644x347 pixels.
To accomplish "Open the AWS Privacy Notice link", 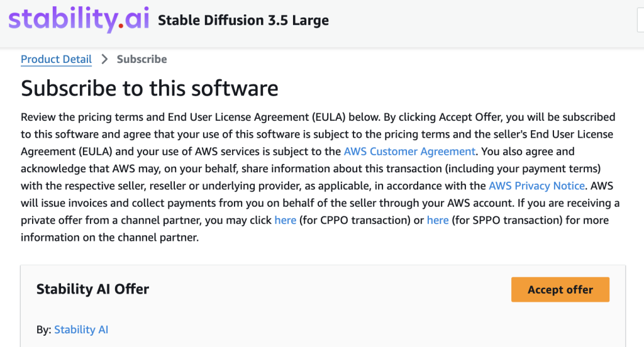I will point(536,186).
